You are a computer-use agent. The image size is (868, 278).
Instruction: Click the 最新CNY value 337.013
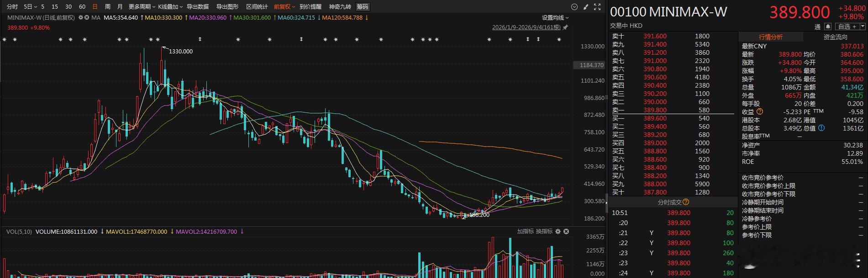[852, 46]
